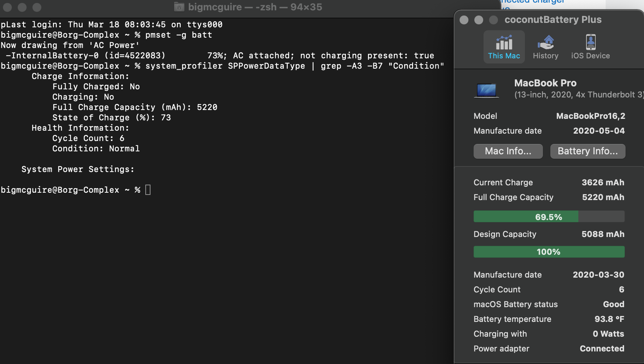The image size is (644, 364).
Task: Click 'State of Charge (%): 73' line
Action: (111, 118)
